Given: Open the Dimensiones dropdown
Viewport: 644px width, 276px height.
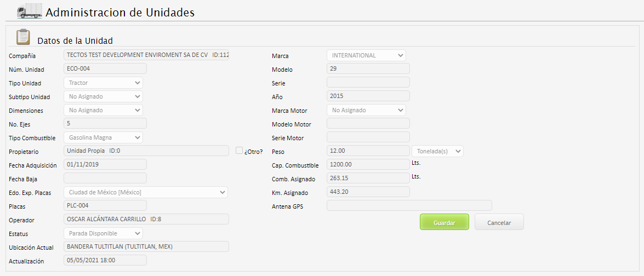Looking at the screenshot, I should (103, 110).
